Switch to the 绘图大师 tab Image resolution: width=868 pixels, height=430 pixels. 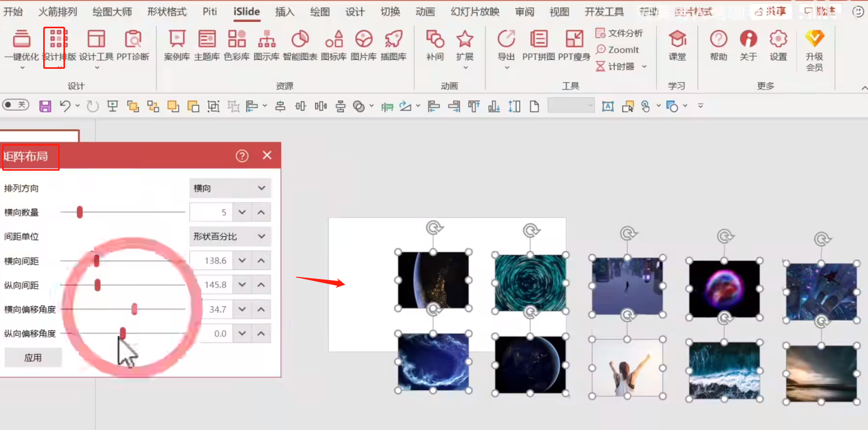(x=112, y=11)
